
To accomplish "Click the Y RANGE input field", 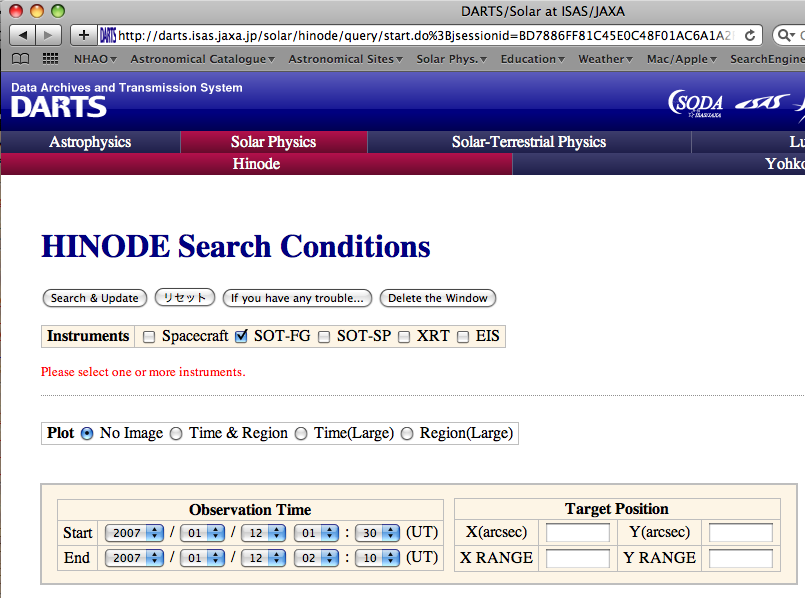I will point(741,558).
